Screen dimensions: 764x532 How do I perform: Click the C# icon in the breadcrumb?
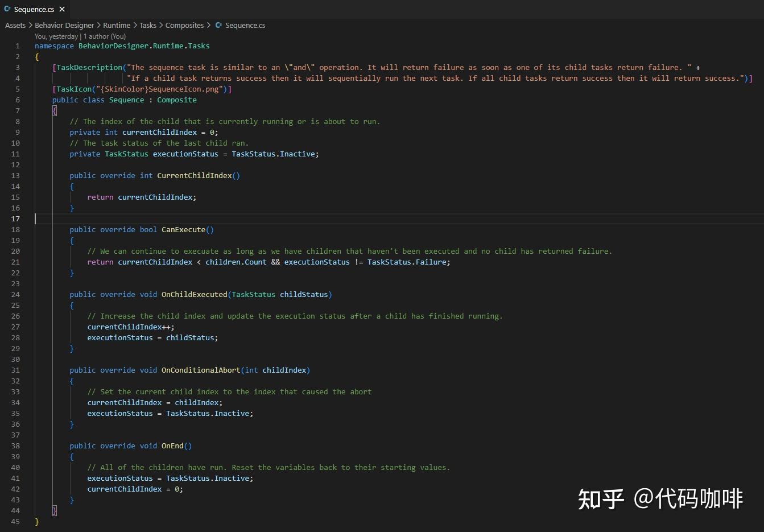click(x=218, y=26)
